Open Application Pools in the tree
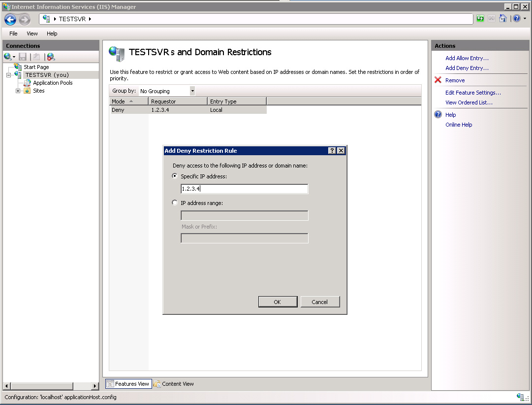This screenshot has width=532, height=405. click(x=53, y=83)
